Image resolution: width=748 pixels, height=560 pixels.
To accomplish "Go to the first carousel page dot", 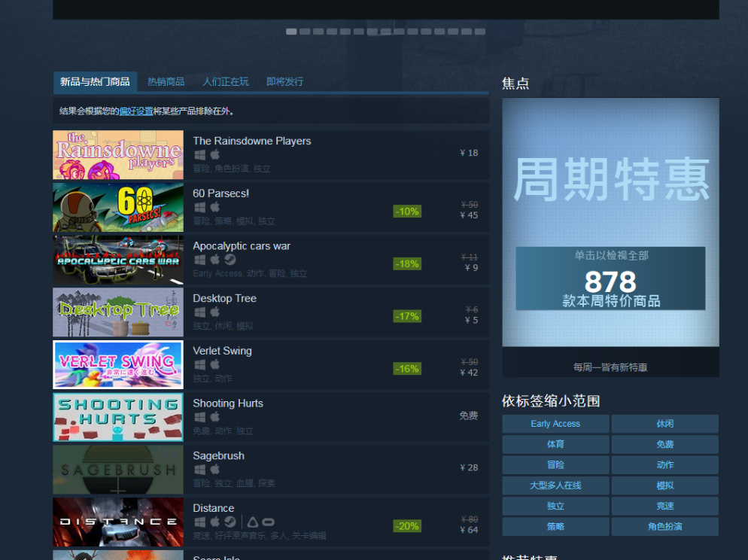I will tap(291, 32).
